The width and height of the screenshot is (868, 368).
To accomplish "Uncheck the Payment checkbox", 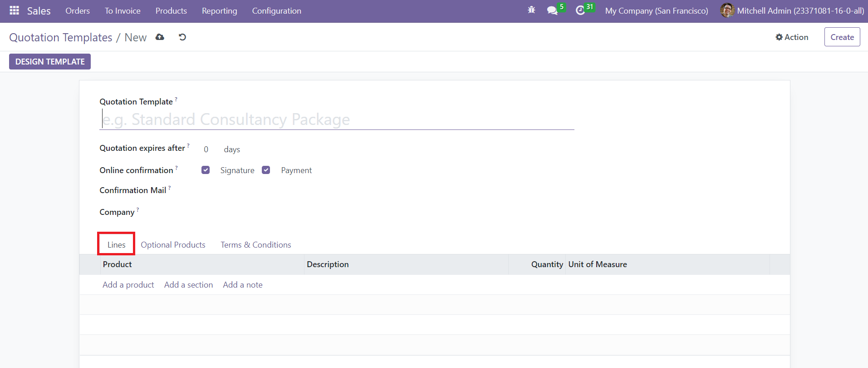I will click(x=266, y=170).
